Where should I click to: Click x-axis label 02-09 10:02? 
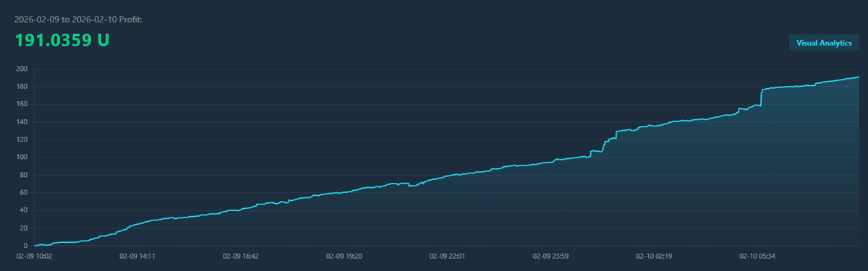[x=34, y=256]
